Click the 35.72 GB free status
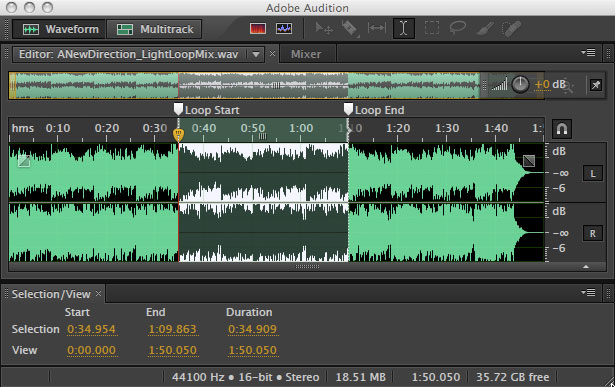This screenshot has height=387, width=615. pyautogui.click(x=512, y=377)
